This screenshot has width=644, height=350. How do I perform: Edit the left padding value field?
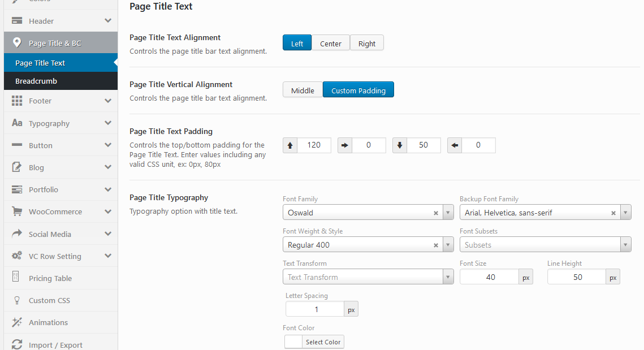478,145
